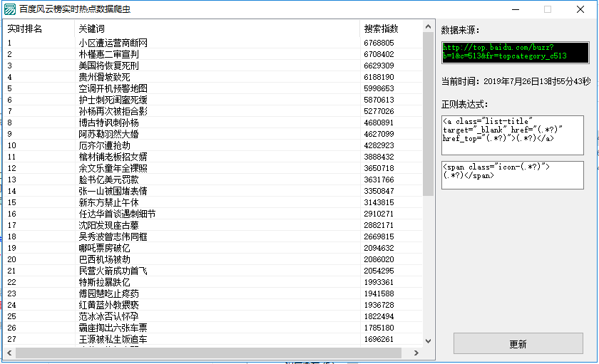Click the 更新 button
599x364 pixels.
(518, 343)
